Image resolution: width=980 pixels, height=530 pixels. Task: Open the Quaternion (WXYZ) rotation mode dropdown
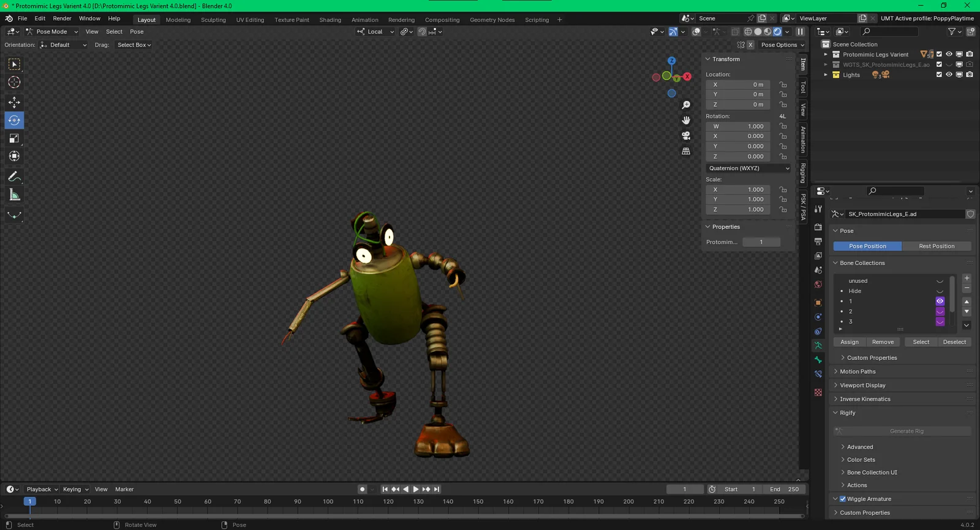pos(749,168)
